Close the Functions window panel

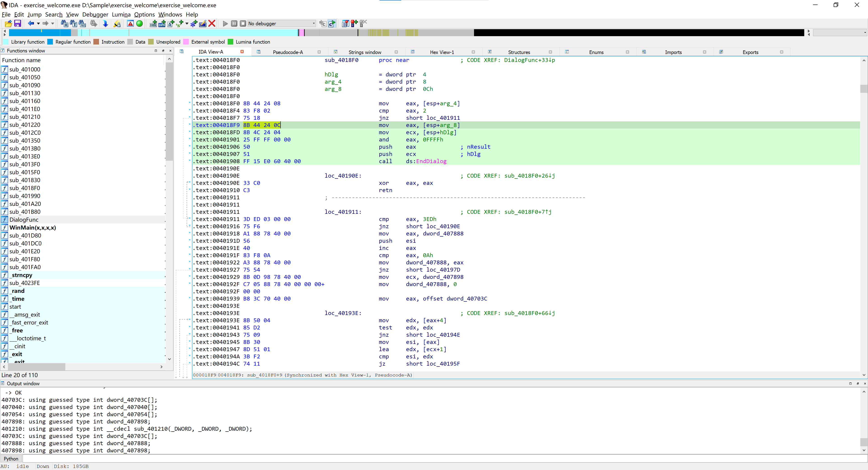170,51
